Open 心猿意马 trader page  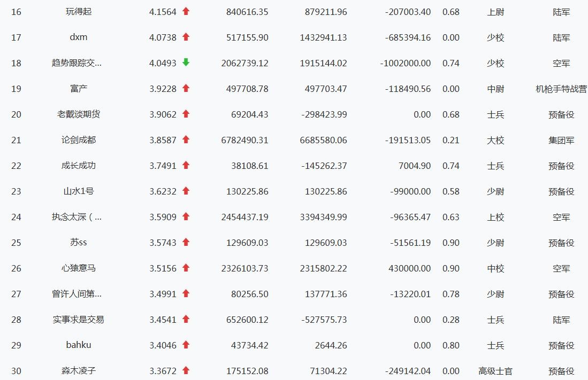(79, 268)
